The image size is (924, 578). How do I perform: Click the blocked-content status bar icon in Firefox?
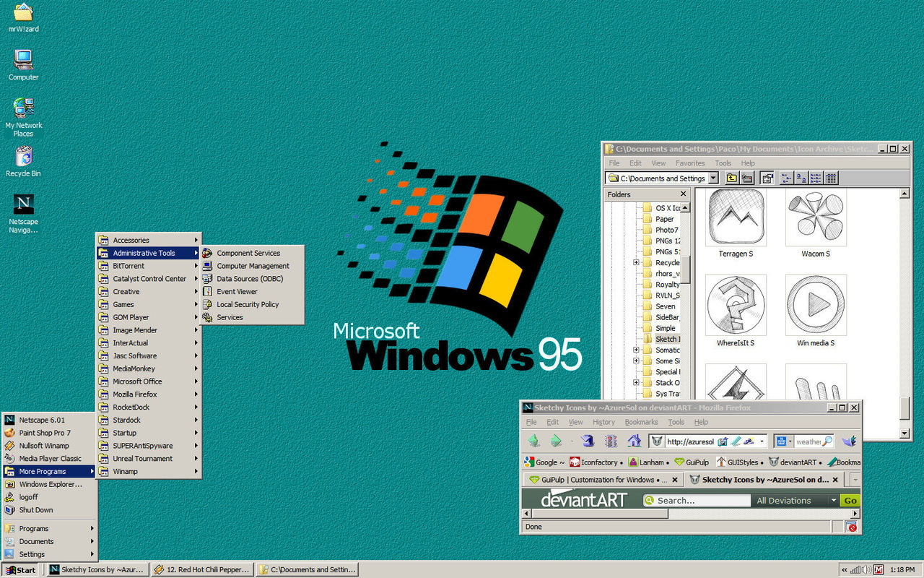(x=851, y=527)
